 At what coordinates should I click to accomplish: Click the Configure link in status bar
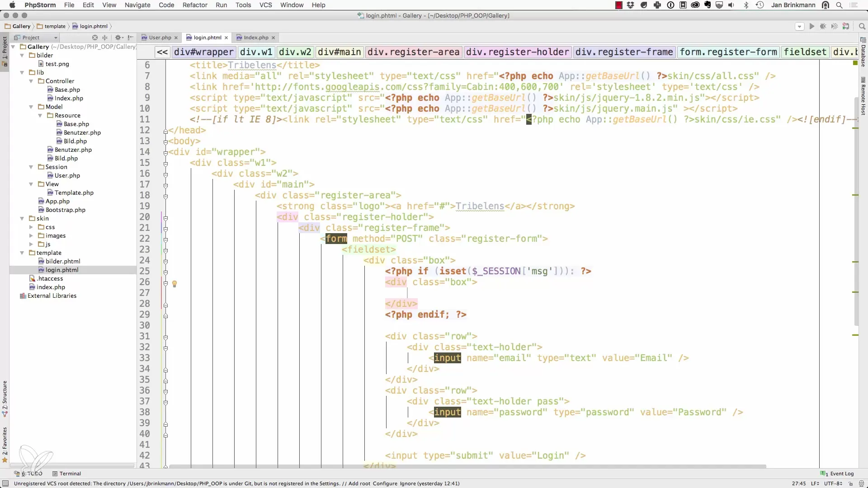point(385,483)
